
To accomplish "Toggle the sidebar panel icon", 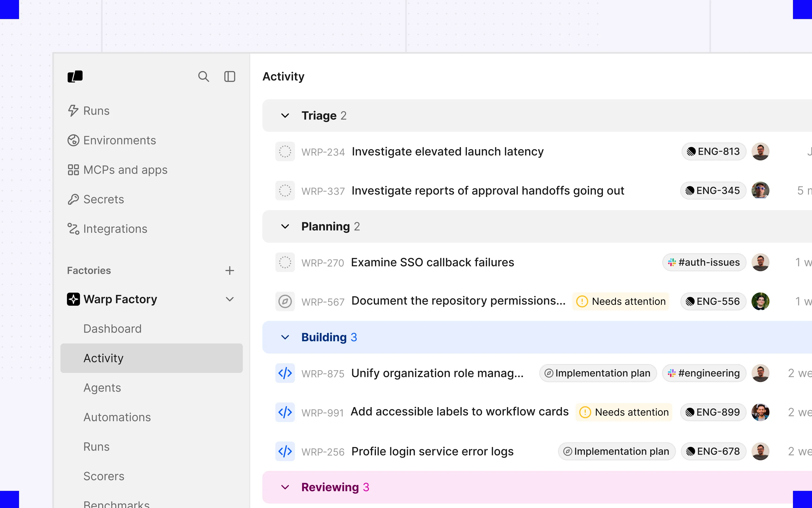I will coord(230,77).
